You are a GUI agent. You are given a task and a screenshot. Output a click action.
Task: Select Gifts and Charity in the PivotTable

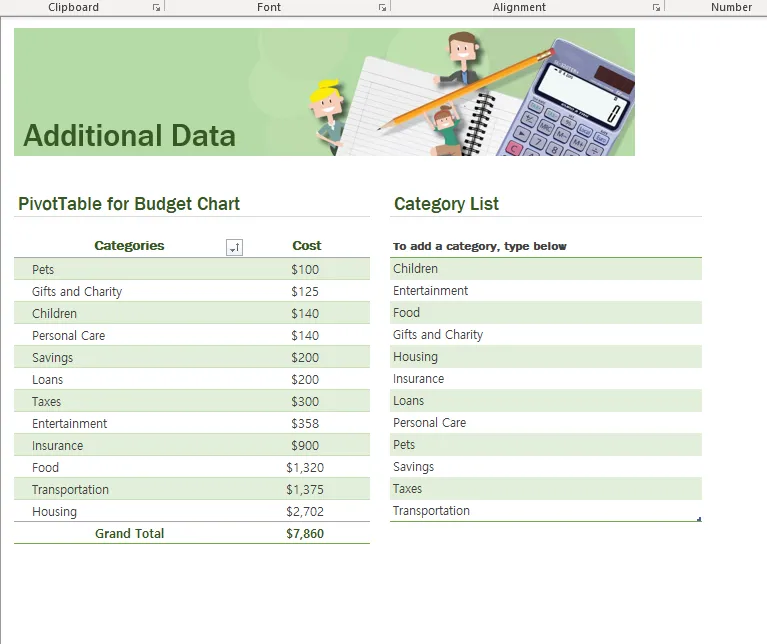77,291
